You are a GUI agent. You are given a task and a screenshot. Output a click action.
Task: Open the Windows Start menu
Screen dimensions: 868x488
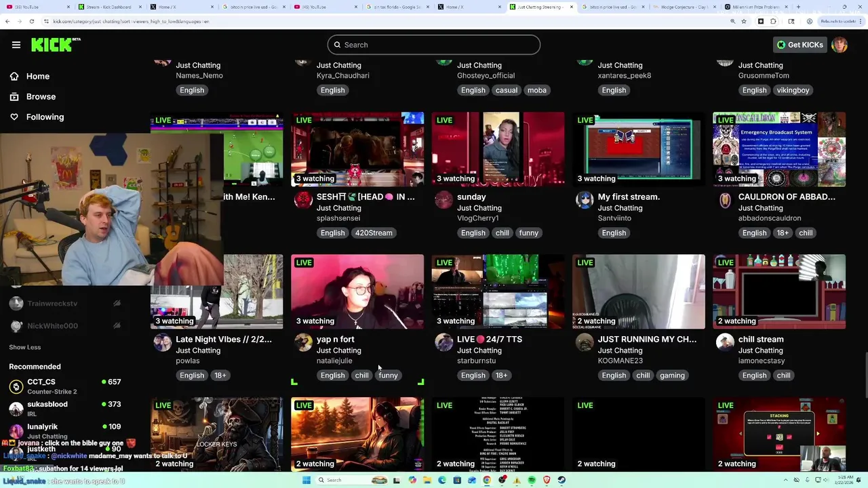[307, 480]
